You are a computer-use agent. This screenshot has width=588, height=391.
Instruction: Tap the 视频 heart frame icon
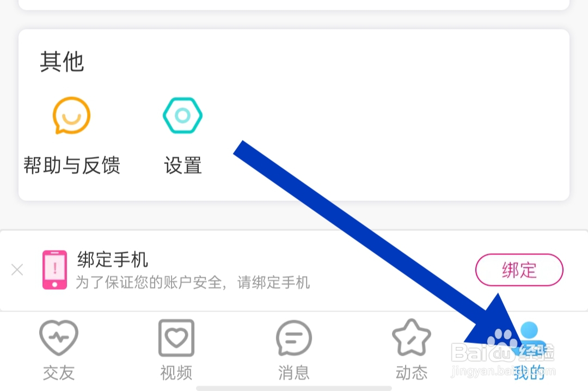pyautogui.click(x=176, y=338)
